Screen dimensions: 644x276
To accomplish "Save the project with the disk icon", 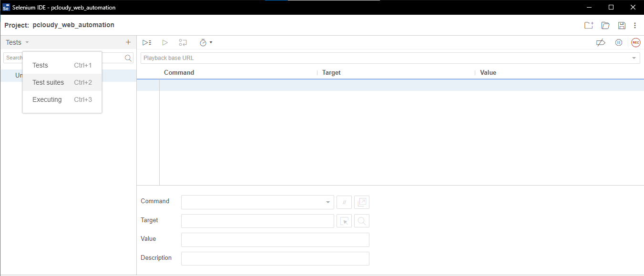I will coord(622,25).
